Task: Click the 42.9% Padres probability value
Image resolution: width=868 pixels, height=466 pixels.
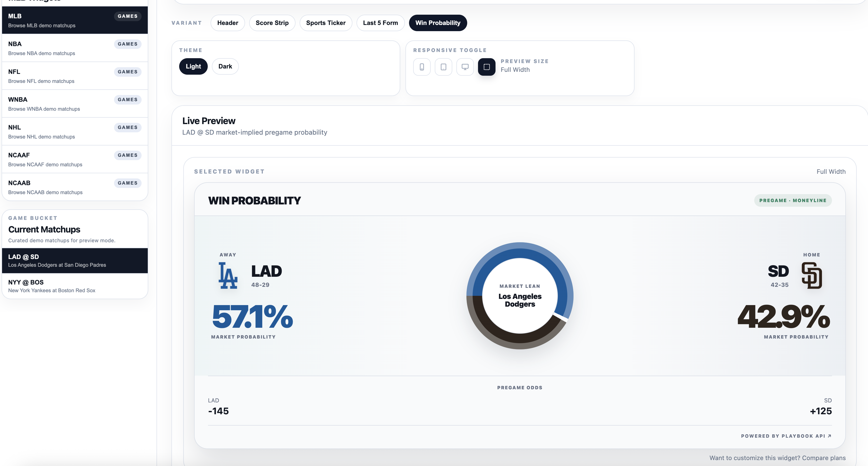Action: (784, 317)
